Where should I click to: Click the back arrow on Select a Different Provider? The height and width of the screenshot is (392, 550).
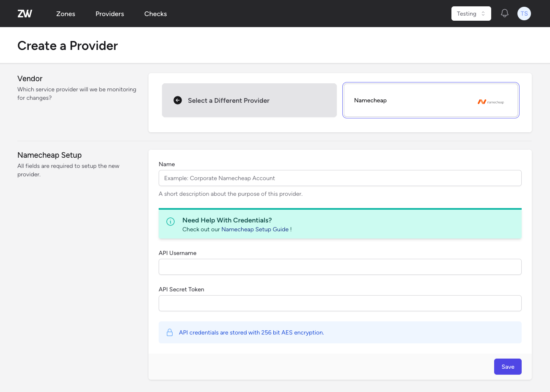[x=177, y=100]
